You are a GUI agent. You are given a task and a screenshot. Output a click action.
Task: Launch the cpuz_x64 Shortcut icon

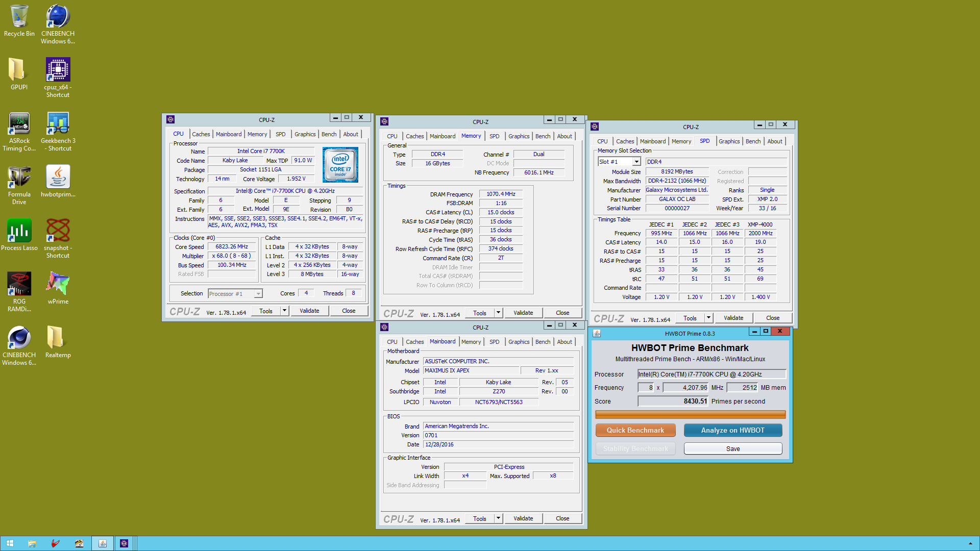[x=58, y=78]
